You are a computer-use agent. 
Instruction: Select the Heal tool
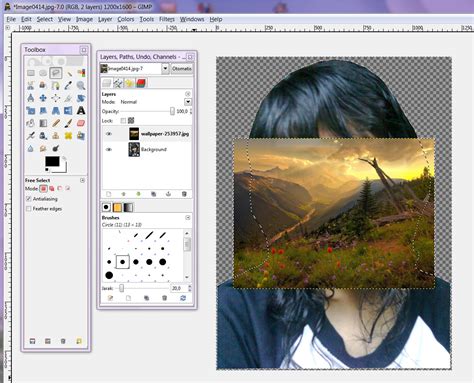coord(68,136)
